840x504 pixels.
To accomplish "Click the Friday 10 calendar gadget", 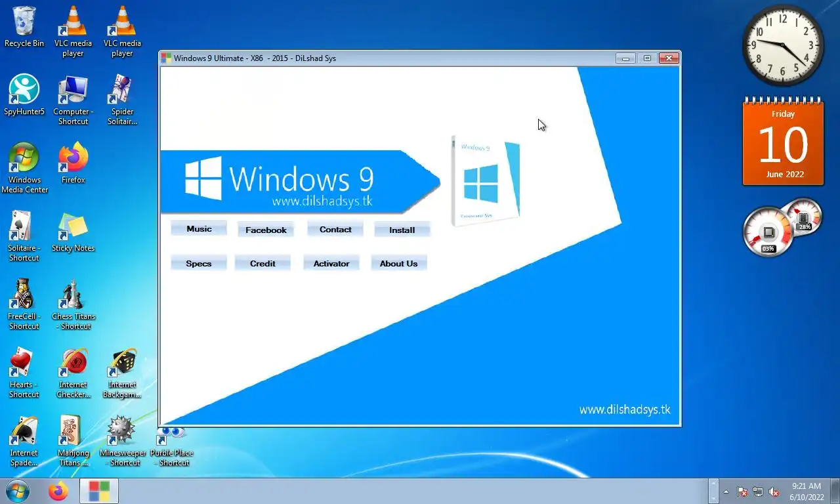I will pyautogui.click(x=783, y=142).
